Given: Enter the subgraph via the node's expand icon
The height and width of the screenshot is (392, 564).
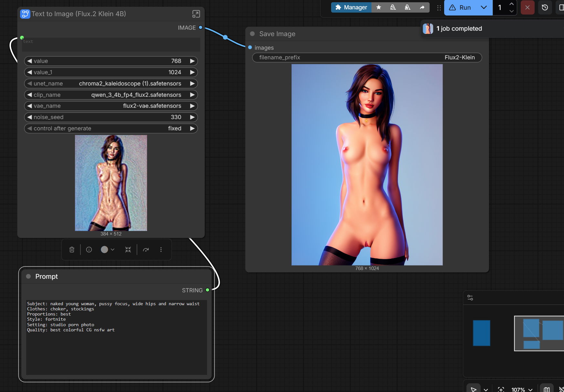Looking at the screenshot, I should pos(196,14).
